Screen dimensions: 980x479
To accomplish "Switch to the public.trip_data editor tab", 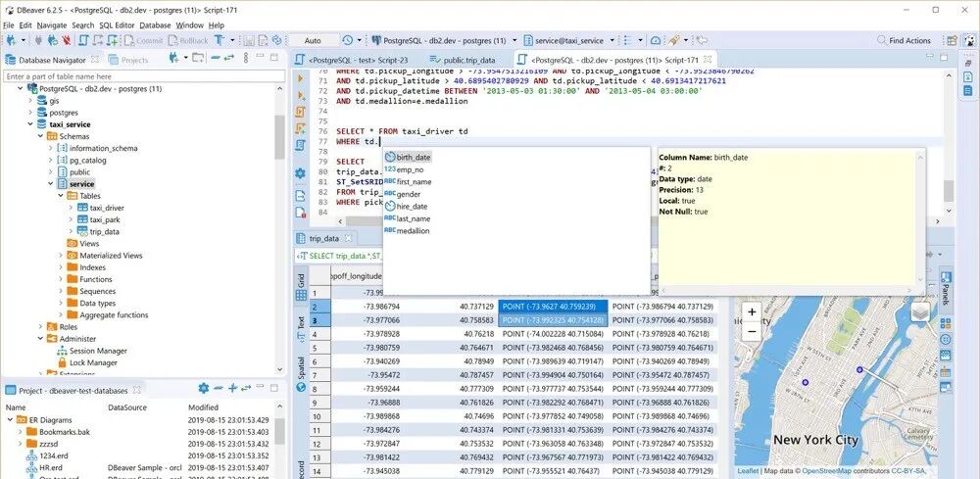I will tap(463, 60).
